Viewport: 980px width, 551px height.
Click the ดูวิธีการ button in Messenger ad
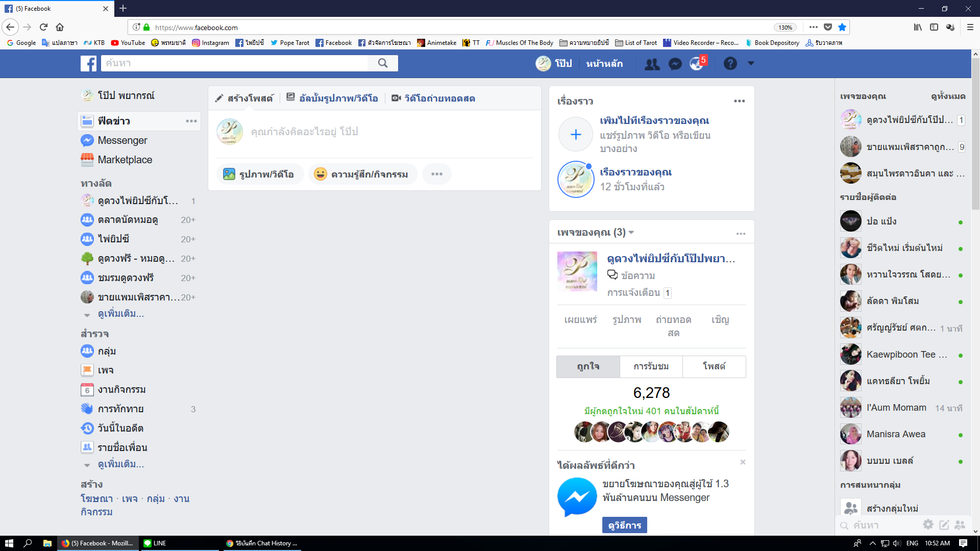[625, 525]
